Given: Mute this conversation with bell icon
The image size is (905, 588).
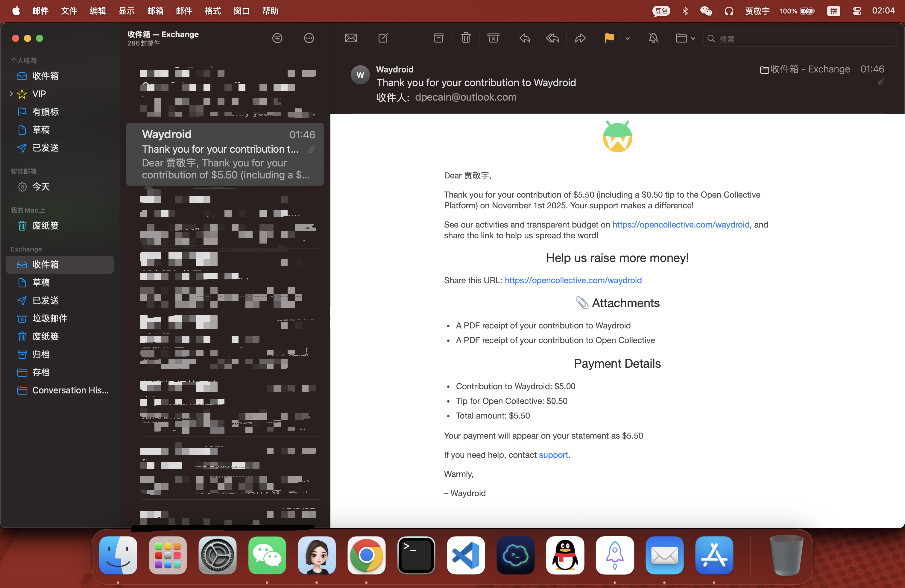Looking at the screenshot, I should click(x=653, y=38).
